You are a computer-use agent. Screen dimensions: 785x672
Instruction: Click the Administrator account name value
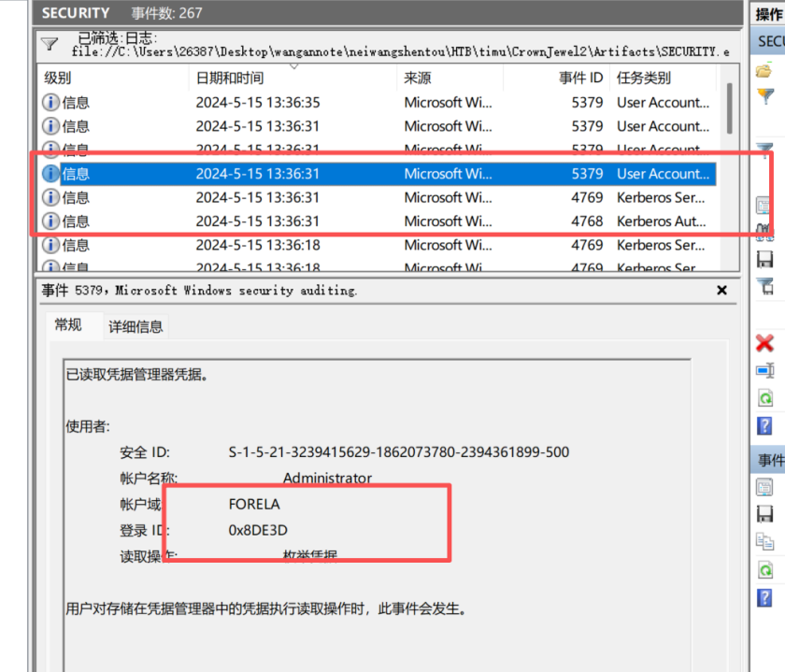[327, 479]
